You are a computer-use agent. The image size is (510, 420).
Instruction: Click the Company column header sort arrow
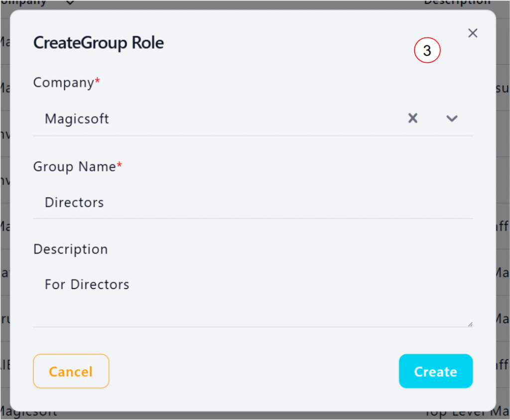click(x=70, y=3)
